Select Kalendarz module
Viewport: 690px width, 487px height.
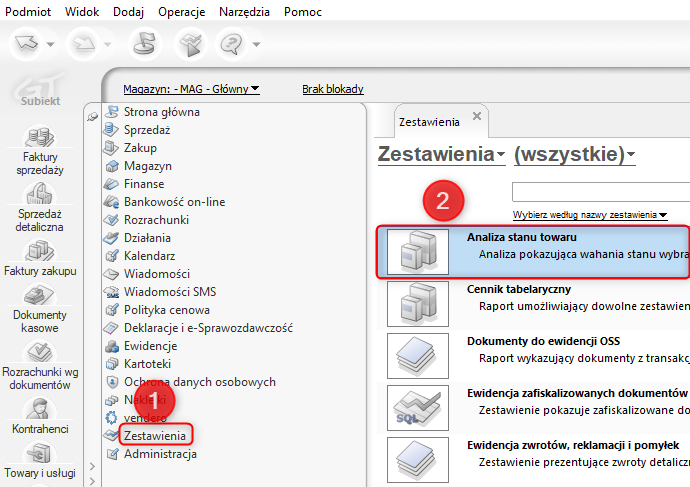coord(149,256)
